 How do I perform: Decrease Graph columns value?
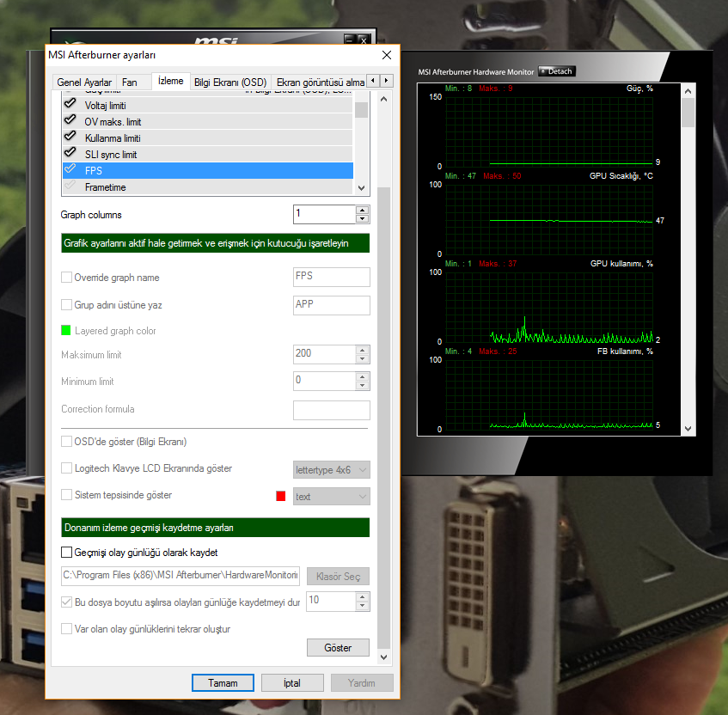(x=363, y=218)
